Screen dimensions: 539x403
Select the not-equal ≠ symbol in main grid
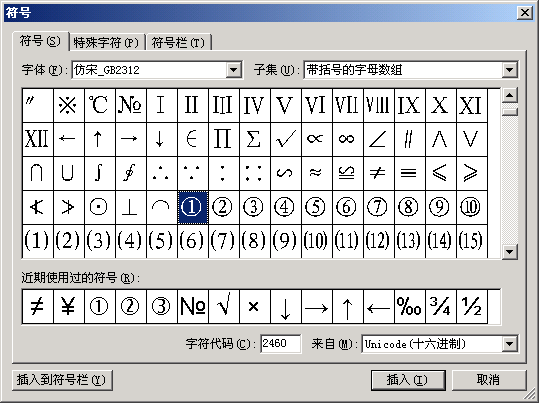point(378,173)
